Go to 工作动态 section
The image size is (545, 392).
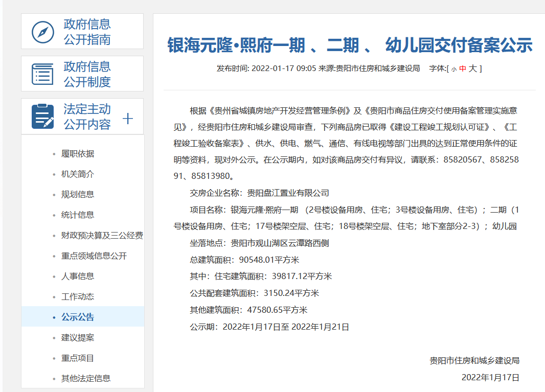pos(78,297)
